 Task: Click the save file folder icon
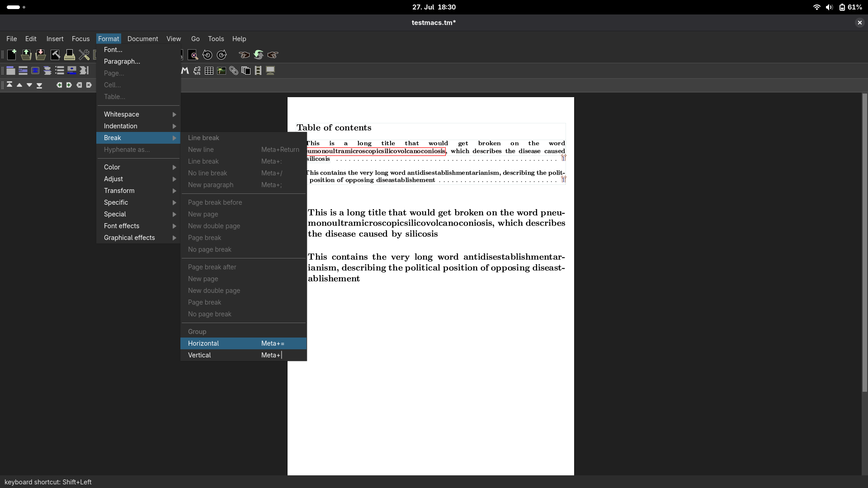pos(41,55)
